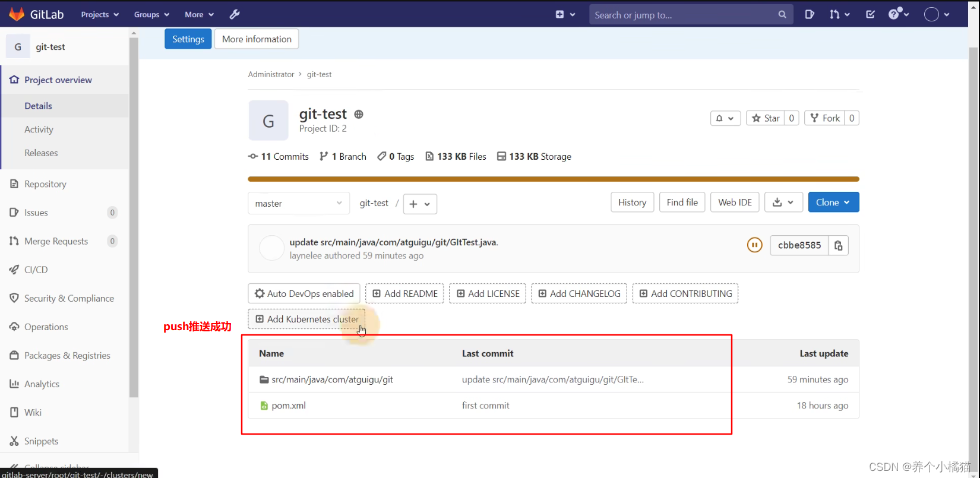Open the add file plus dropdown
Viewport: 980px width, 478px height.
420,204
